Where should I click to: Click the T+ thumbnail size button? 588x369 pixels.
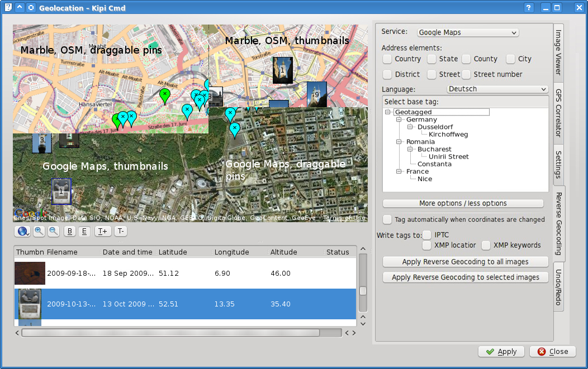tap(102, 231)
